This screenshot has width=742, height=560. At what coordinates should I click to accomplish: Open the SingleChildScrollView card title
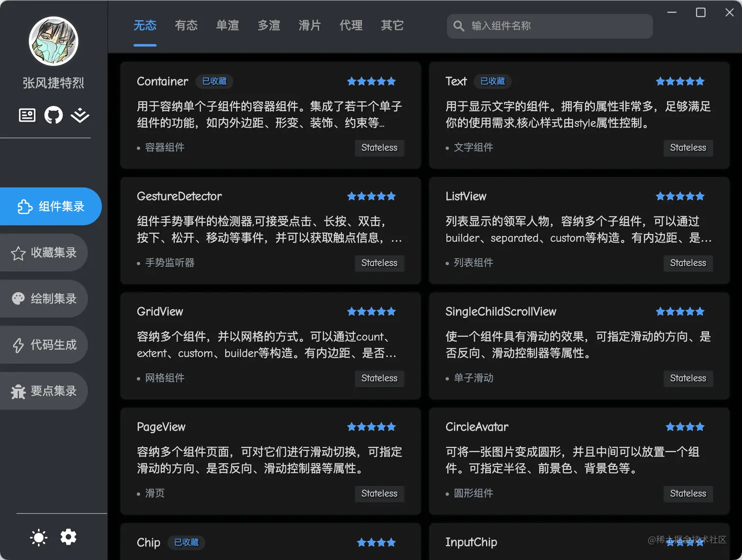tap(501, 311)
